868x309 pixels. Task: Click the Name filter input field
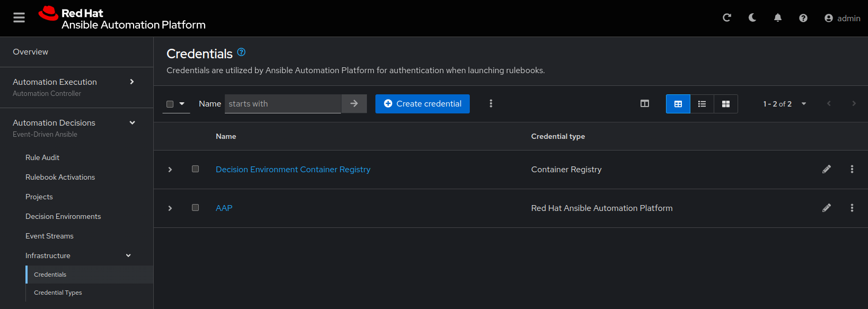point(283,104)
